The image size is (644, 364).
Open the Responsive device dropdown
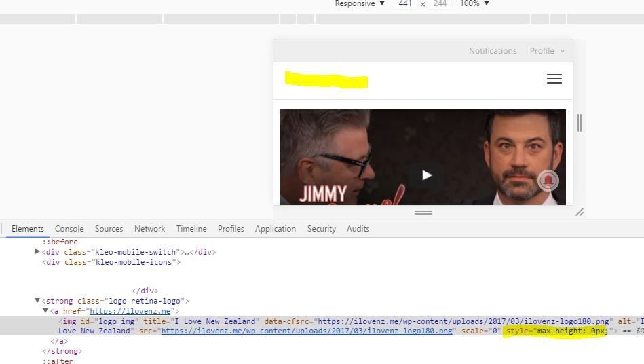click(x=360, y=4)
